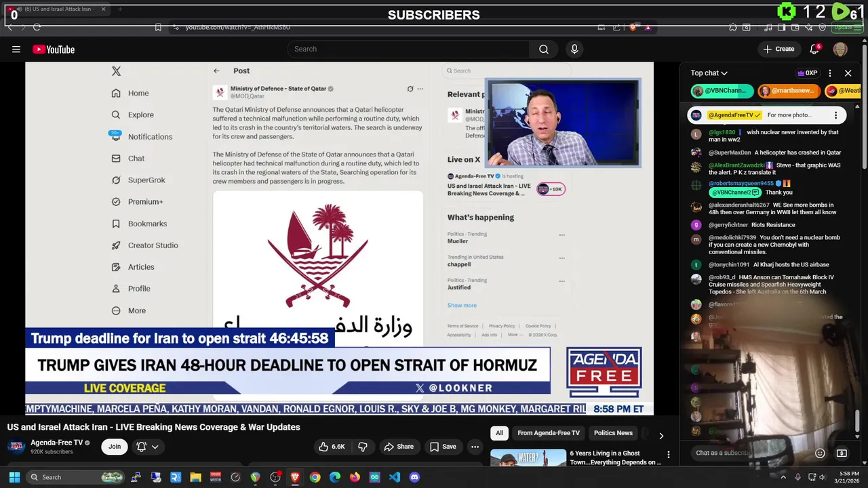Open the emoji picker in chat
The height and width of the screenshot is (488, 868).
(820, 453)
